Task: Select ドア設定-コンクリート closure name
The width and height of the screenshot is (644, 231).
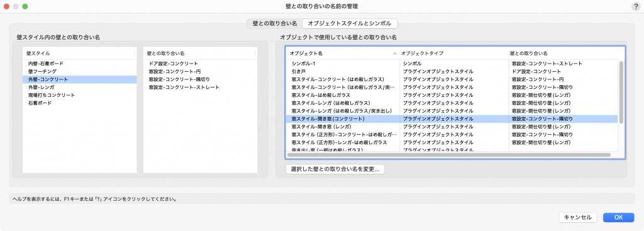Action: click(x=200, y=64)
